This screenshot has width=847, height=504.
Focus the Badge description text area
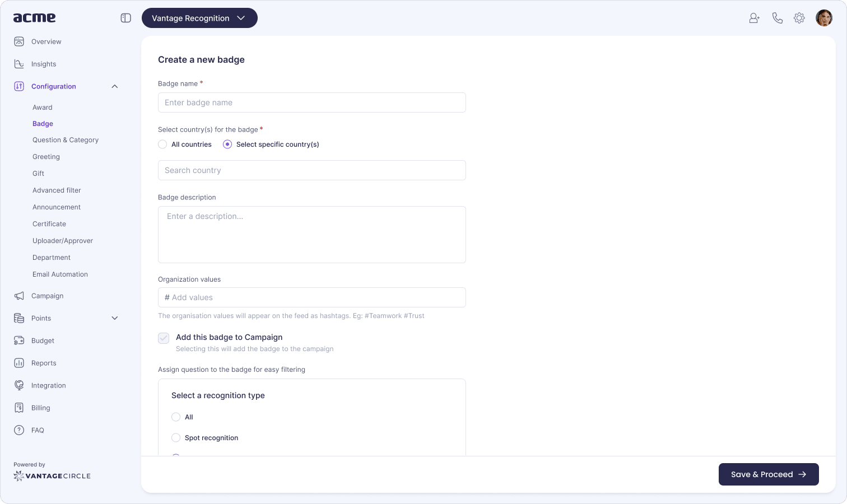point(312,235)
